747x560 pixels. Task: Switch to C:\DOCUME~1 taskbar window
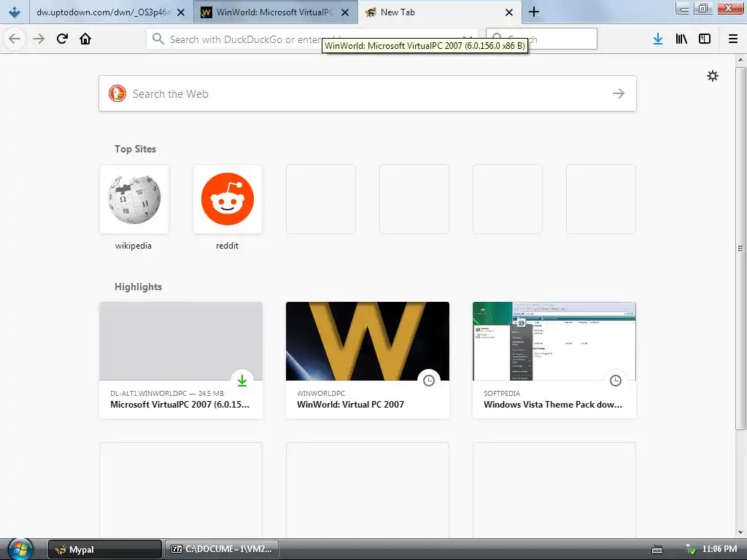click(x=222, y=550)
